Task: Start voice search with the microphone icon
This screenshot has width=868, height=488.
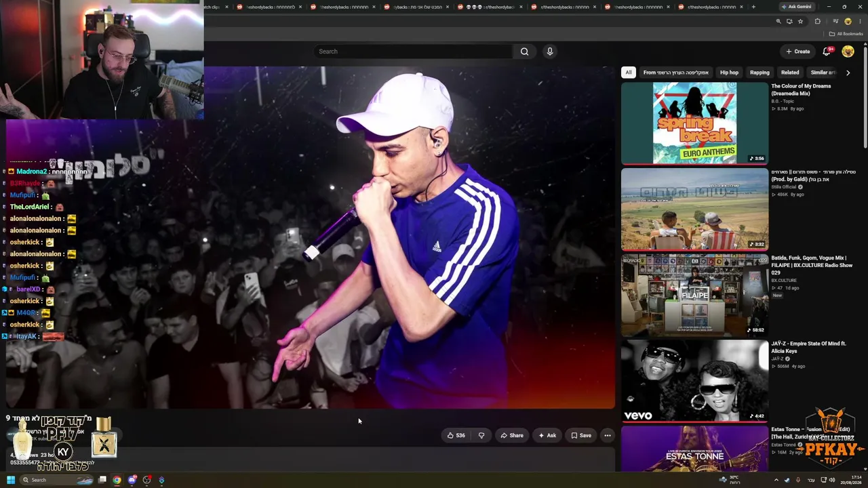Action: 550,52
